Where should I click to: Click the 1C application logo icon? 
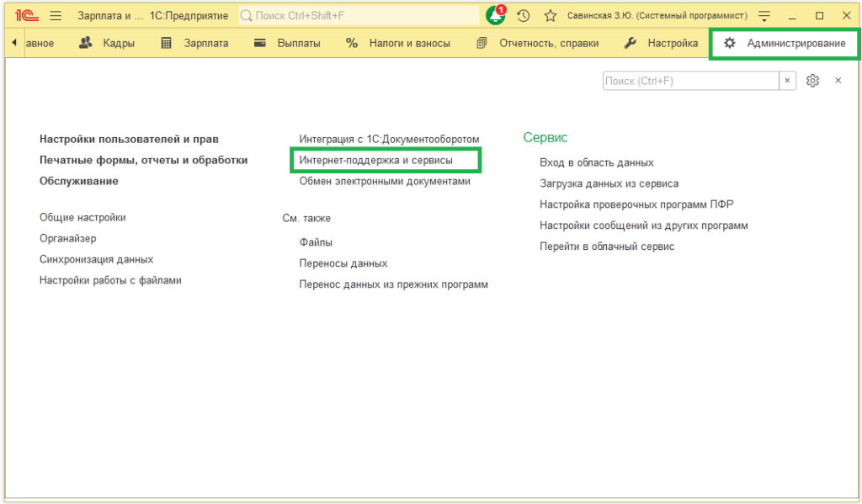click(x=24, y=16)
